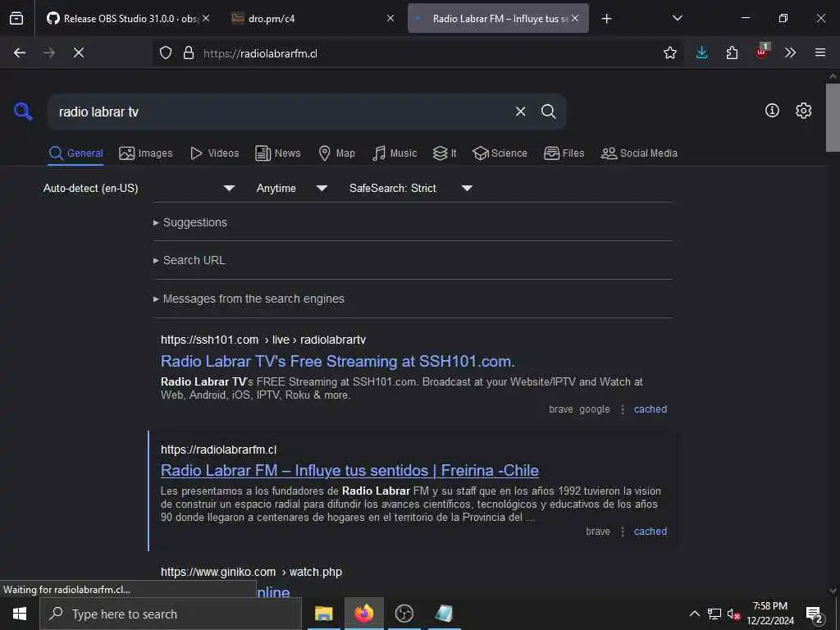The height and width of the screenshot is (630, 840).
Task: Select the Social Media category tab
Action: (639, 153)
